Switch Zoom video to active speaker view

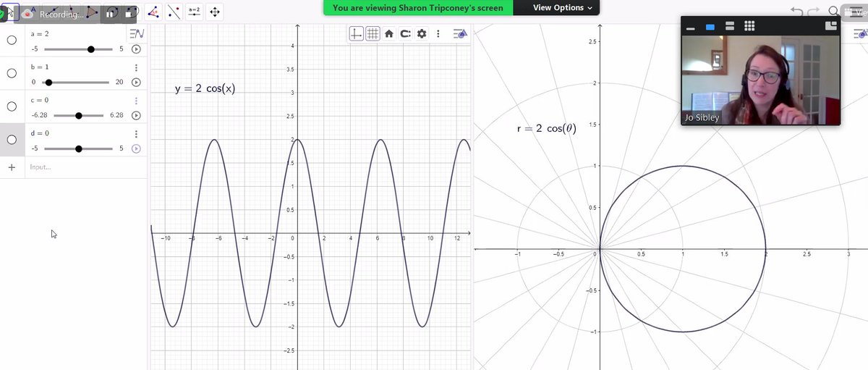tap(710, 27)
